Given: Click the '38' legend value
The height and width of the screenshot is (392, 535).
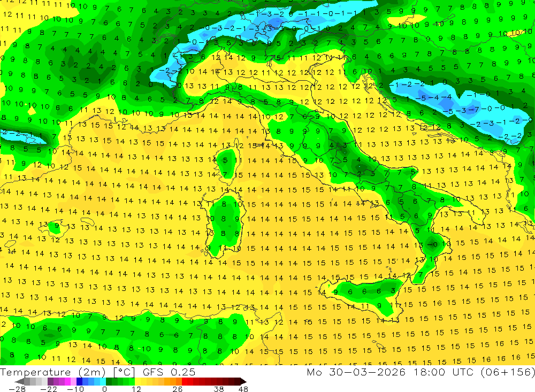Looking at the screenshot, I should [x=219, y=389].
